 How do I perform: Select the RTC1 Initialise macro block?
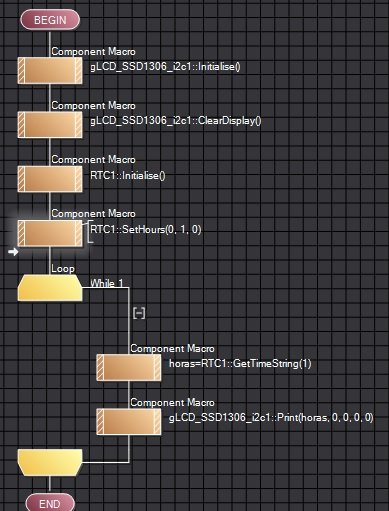(x=50, y=179)
